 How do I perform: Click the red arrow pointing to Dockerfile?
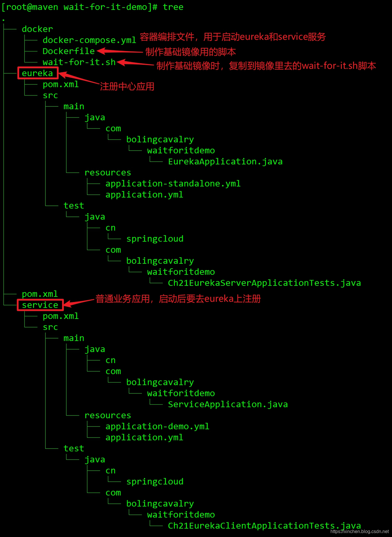[120, 51]
